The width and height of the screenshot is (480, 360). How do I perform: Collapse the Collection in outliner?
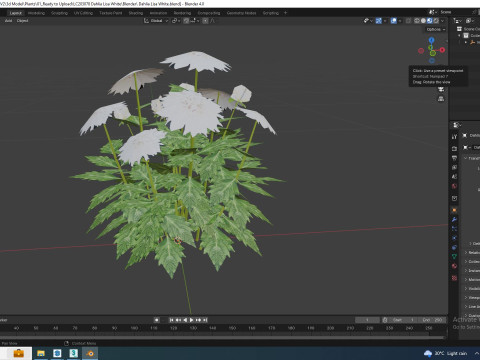click(459, 35)
